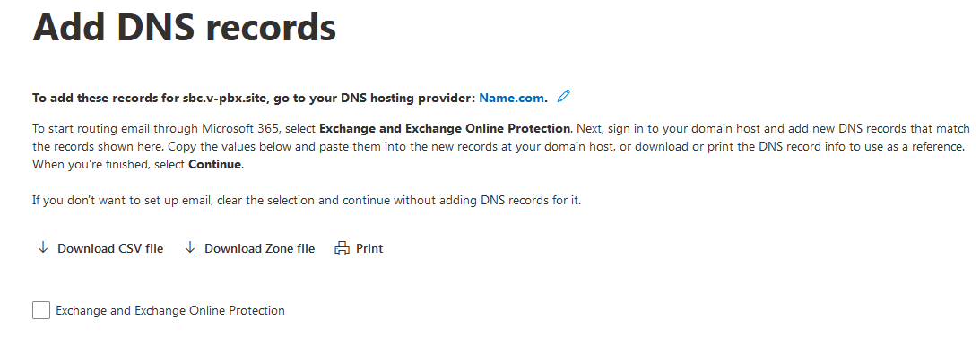Click the "If you don't want to set up email" line
This screenshot has height=337, width=980.
tap(307, 202)
